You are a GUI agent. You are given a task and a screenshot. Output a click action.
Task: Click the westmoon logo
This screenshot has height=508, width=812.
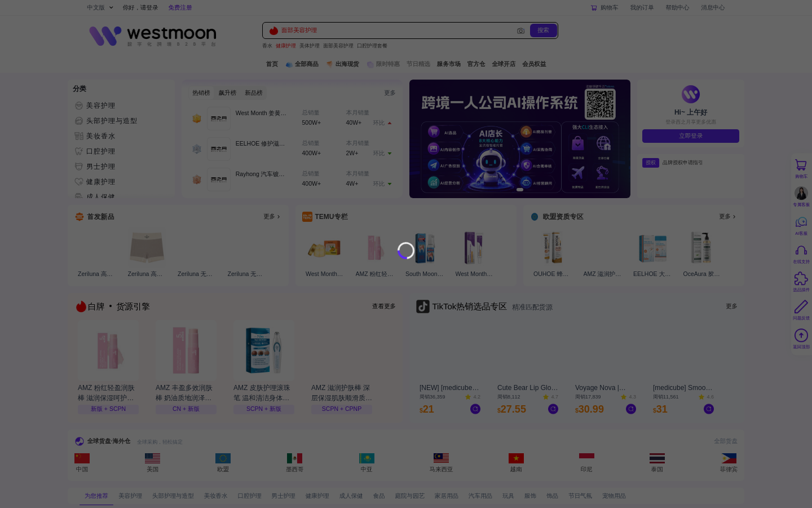pos(153,36)
